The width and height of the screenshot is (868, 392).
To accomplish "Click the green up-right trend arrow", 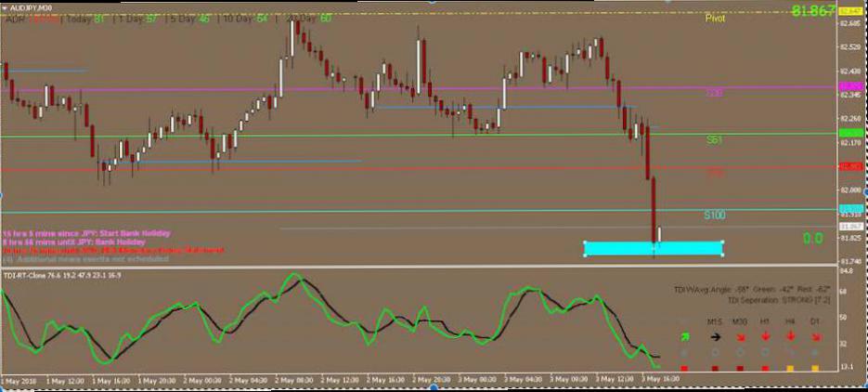I will point(686,337).
